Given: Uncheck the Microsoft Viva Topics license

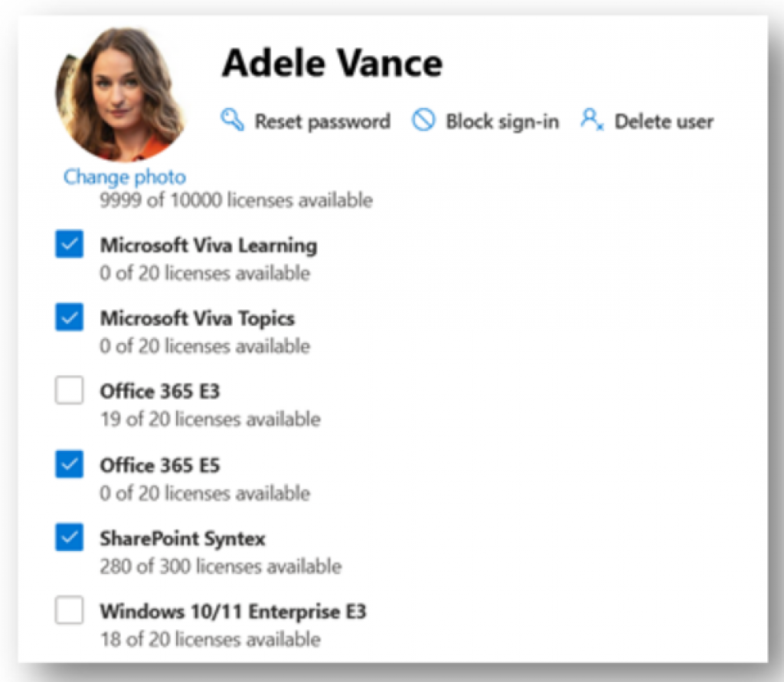Looking at the screenshot, I should coord(70,317).
